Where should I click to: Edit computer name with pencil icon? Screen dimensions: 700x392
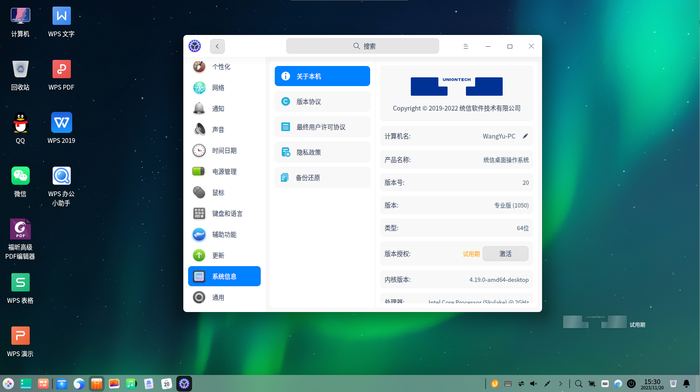[525, 136]
